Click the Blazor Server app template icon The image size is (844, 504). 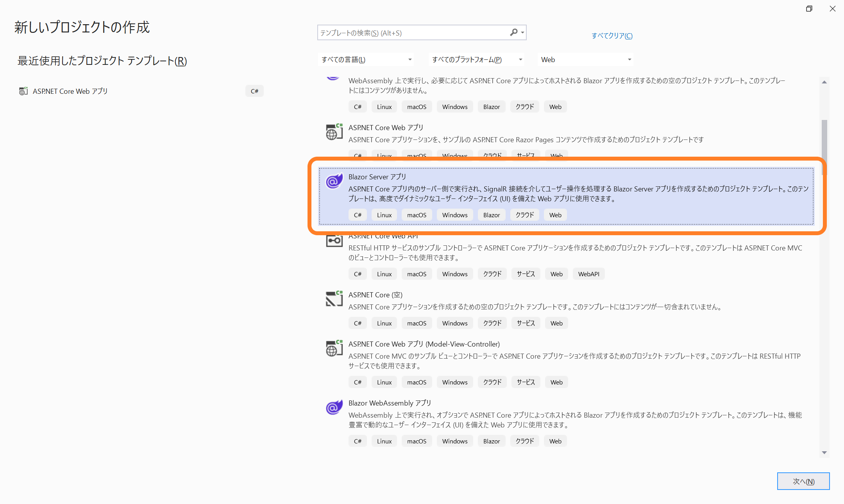click(x=334, y=181)
